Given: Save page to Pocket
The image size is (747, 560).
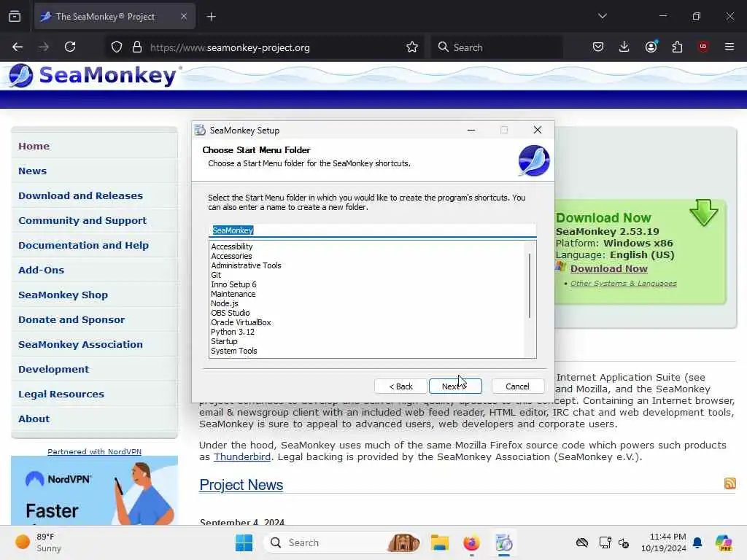Looking at the screenshot, I should (x=598, y=47).
